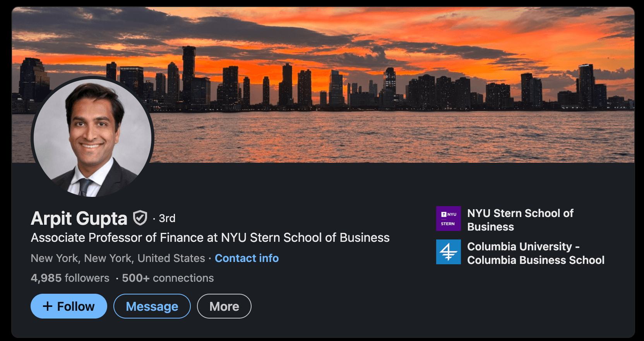Click the word Follow in the blue button
644x341 pixels.
click(76, 306)
